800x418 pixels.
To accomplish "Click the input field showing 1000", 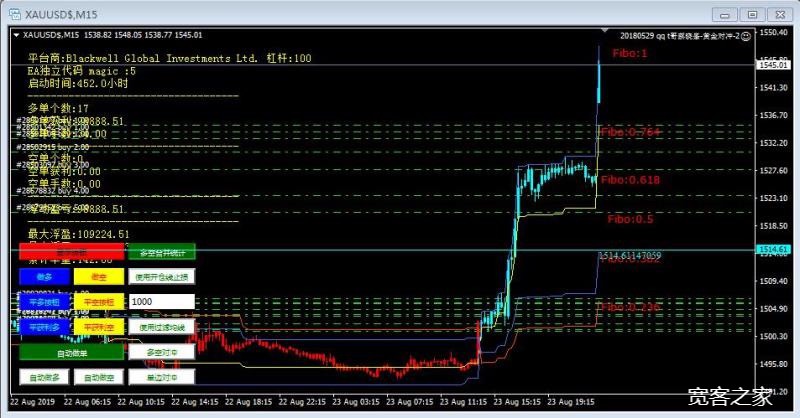I will (162, 302).
